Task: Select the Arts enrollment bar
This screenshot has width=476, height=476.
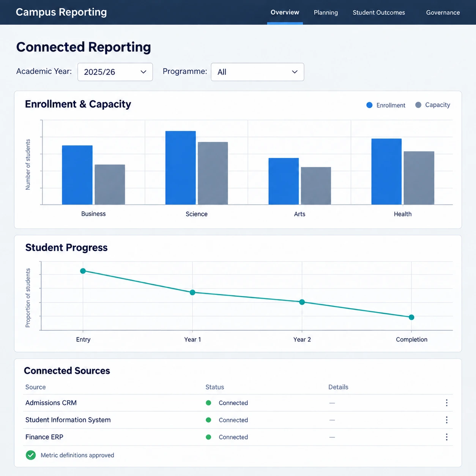Action: click(284, 181)
